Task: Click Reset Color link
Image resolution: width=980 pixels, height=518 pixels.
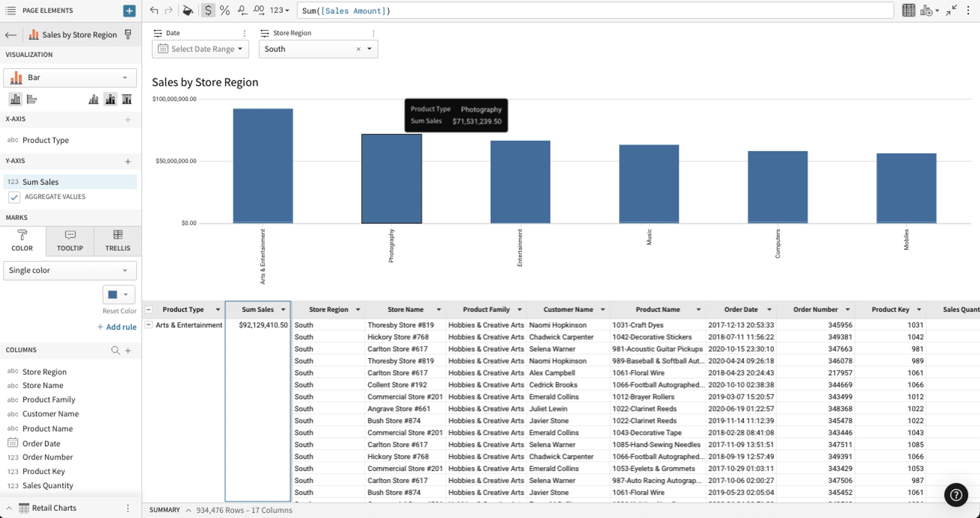Action: [x=119, y=311]
